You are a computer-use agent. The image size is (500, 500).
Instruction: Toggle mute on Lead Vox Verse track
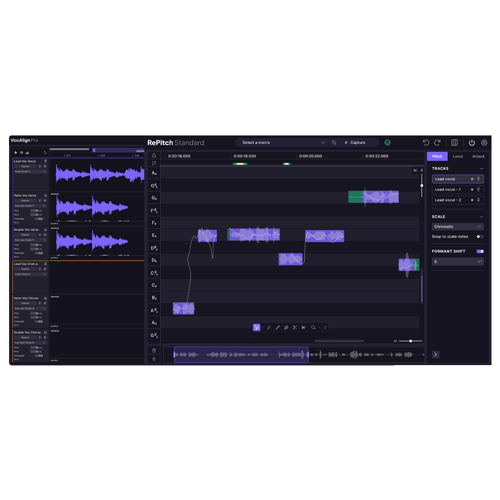[45, 166]
